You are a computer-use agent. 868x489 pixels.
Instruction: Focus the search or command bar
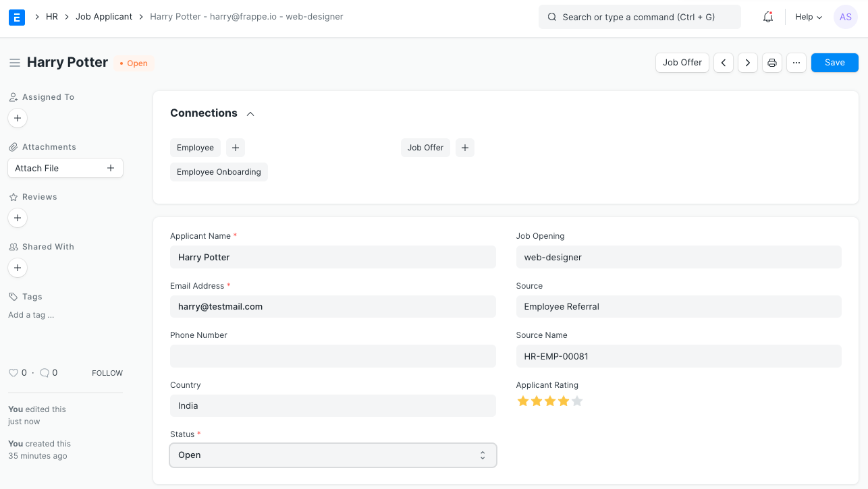640,17
